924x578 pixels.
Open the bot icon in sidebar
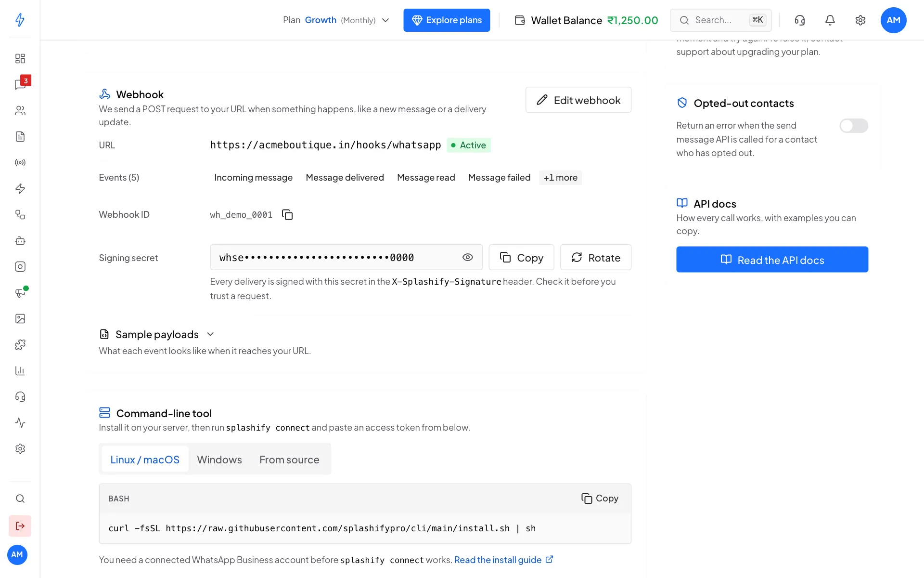click(20, 240)
